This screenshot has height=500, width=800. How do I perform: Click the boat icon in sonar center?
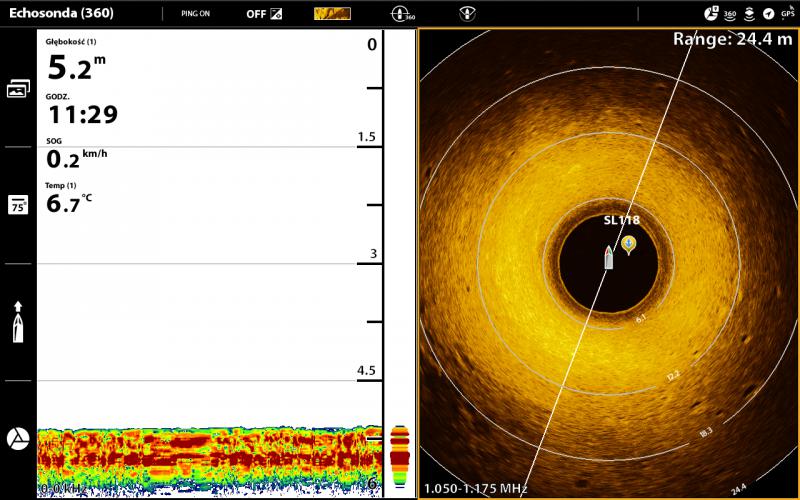pos(608,258)
